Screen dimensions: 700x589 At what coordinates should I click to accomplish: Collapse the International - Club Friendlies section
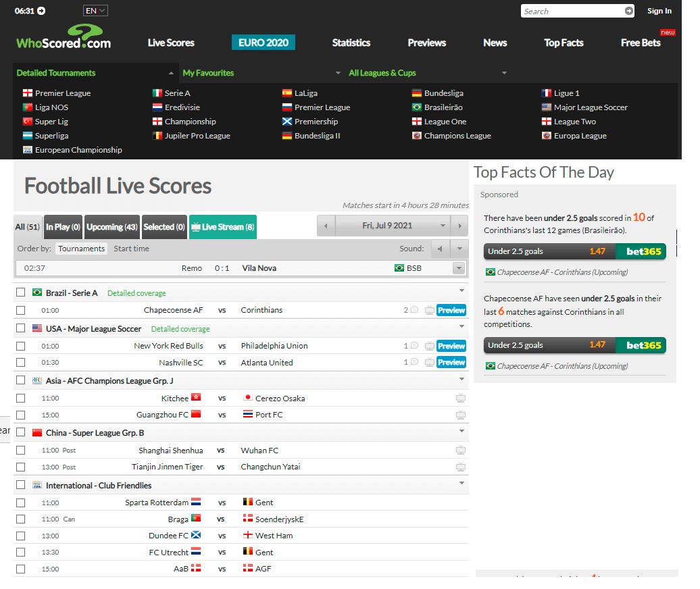[461, 483]
